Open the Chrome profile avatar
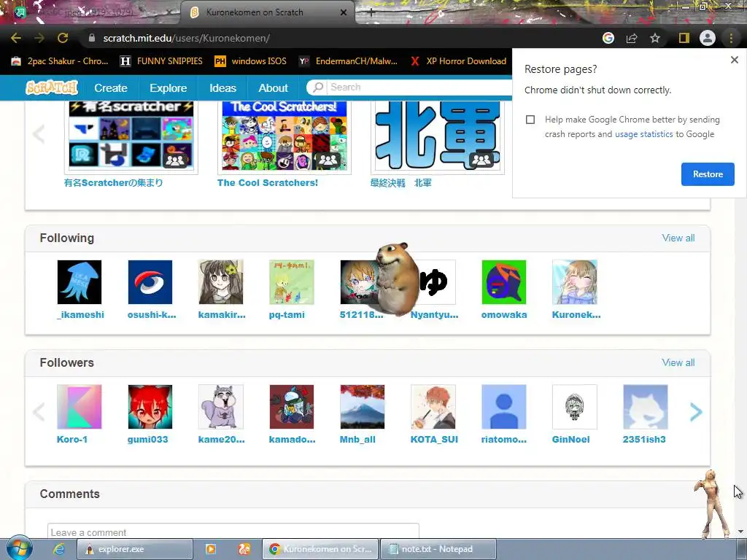This screenshot has width=747, height=560. [708, 38]
